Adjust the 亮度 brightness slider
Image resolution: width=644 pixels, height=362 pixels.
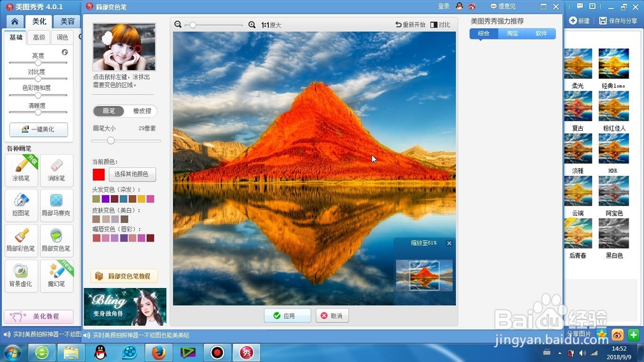coord(38,63)
